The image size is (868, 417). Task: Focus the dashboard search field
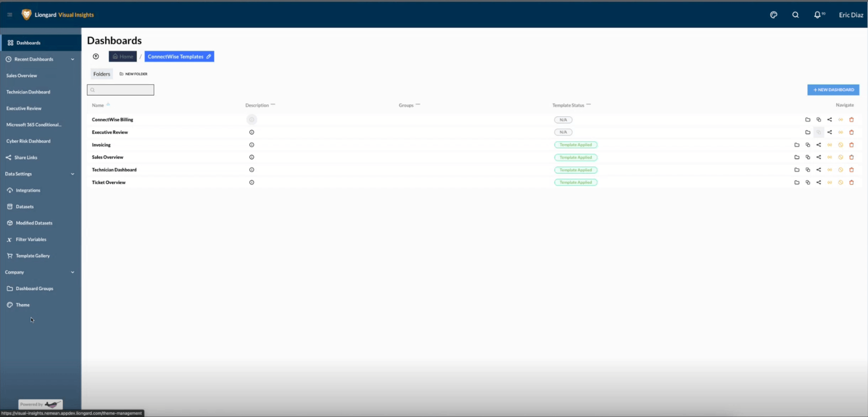pyautogui.click(x=121, y=90)
